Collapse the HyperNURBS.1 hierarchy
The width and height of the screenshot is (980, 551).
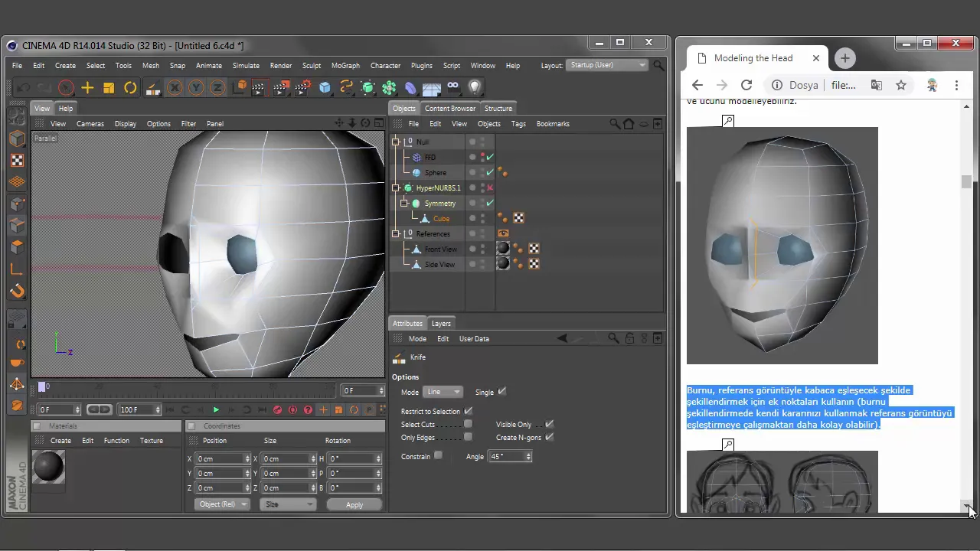coord(397,187)
